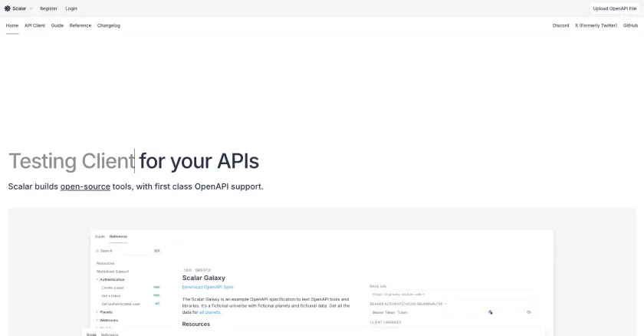Screen dimensions: 644x336
Task: Select 'Create a user' POST endpoint
Action: pos(130,288)
